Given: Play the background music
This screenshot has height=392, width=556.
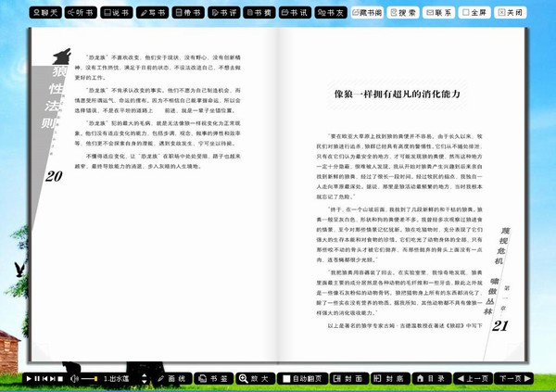Looking at the screenshot, I should pos(29,379).
